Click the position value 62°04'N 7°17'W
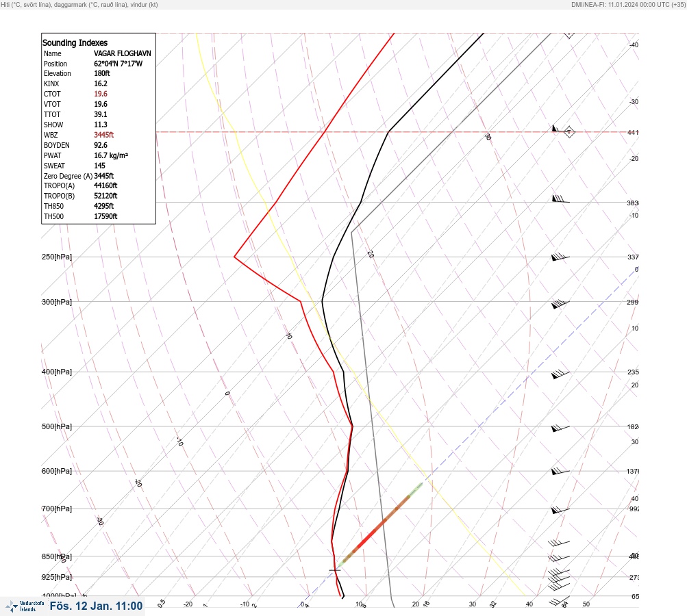The image size is (687, 616). click(118, 64)
